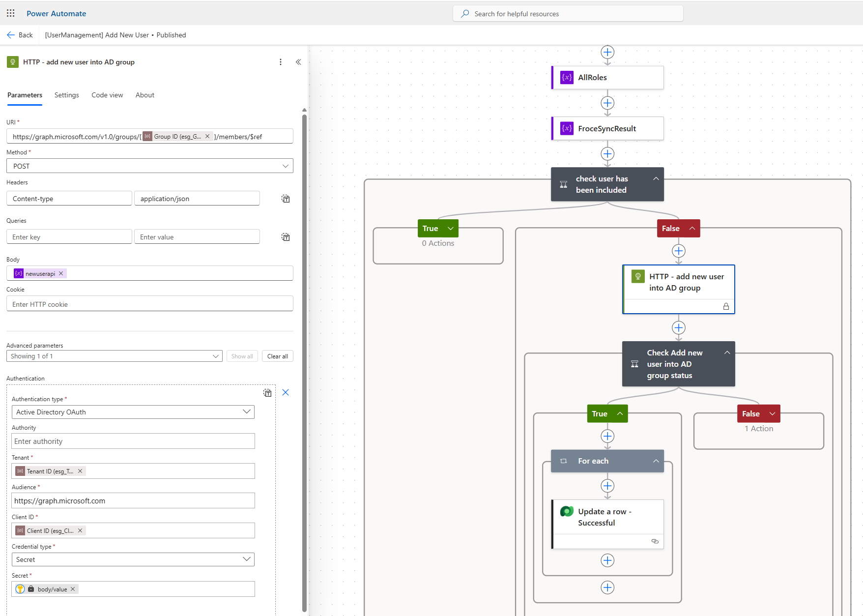Open the more options menu for HTTP action
Image resolution: width=863 pixels, height=616 pixels.
point(281,62)
